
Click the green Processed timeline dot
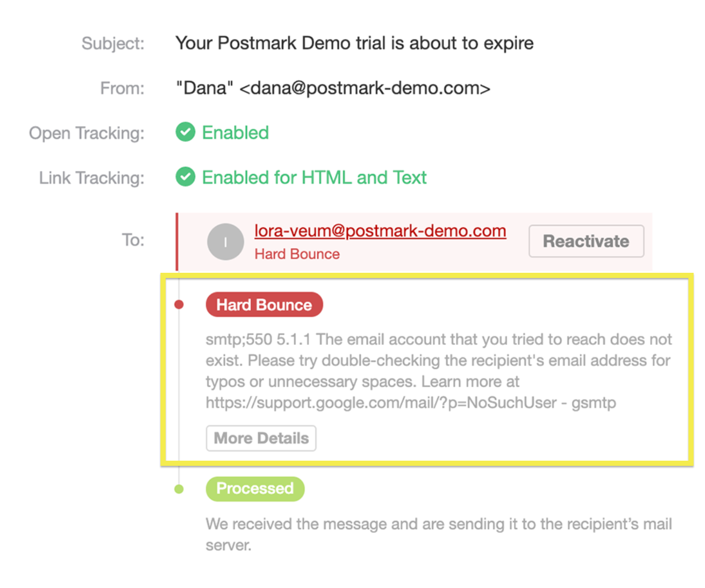pos(179,489)
